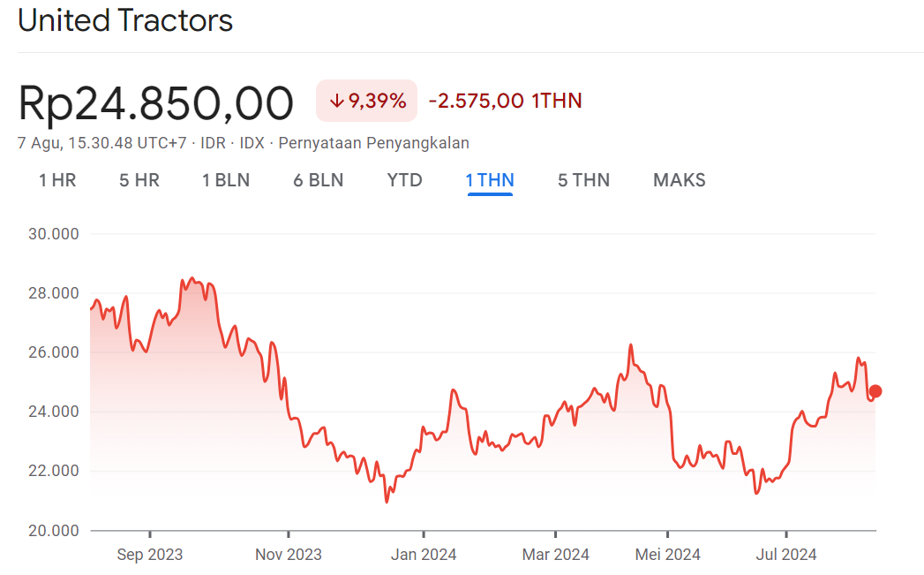Click the red dot marking latest price
The height and width of the screenshot is (575, 924).
click(876, 390)
